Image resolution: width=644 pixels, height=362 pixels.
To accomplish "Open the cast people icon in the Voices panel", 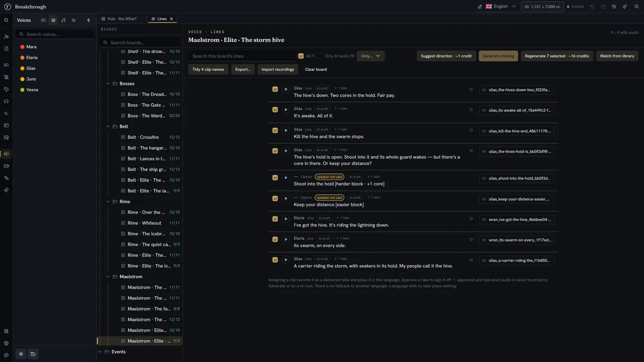I will pyautogui.click(x=43, y=20).
